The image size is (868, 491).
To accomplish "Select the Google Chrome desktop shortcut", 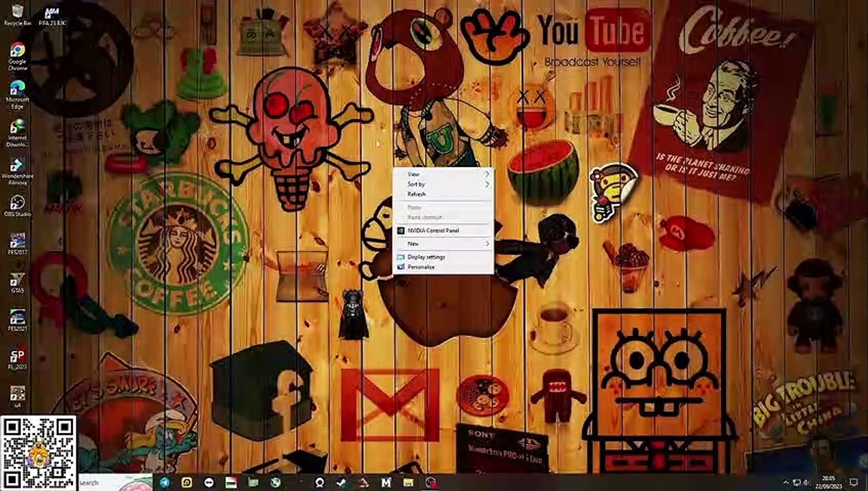I will pyautogui.click(x=17, y=55).
